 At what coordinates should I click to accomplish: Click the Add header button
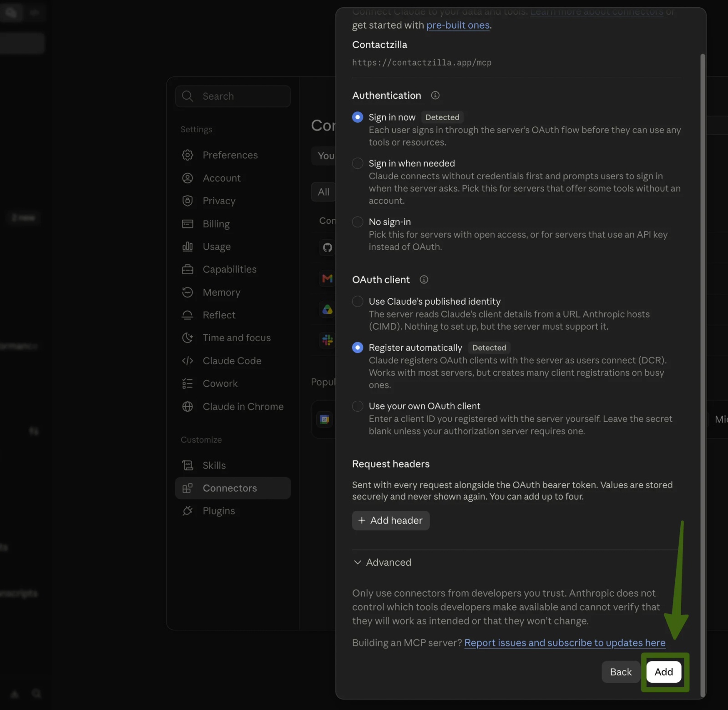pyautogui.click(x=391, y=520)
